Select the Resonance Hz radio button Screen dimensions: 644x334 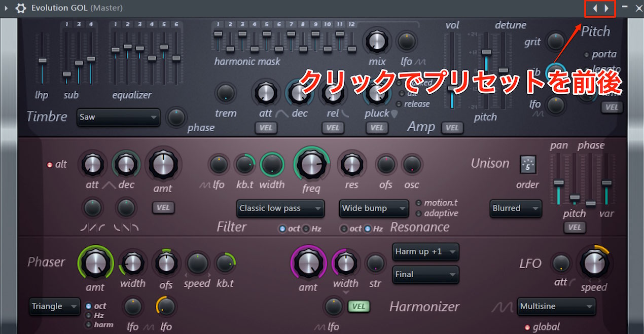click(x=368, y=229)
